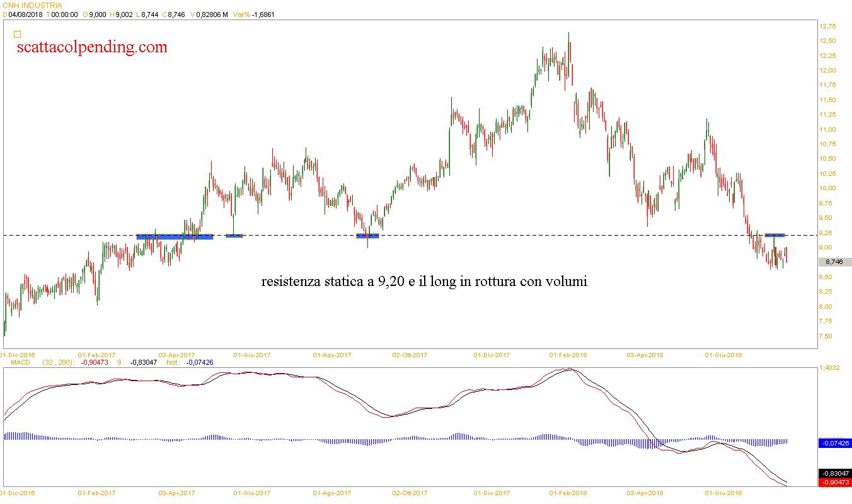Click the blue -0,07426 histogram value tag
Viewport: 852px width, 504px height.
[834, 444]
